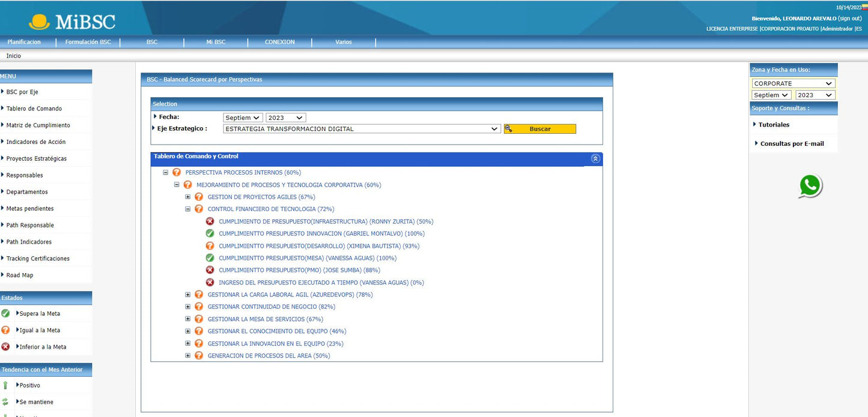Collapse CONTROL FINANCIERO DE TECNOLOGIA node

point(188,209)
